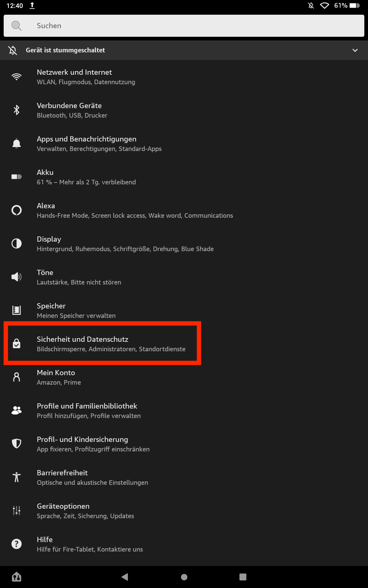Tap the muted bell icon in the banner
The image size is (368, 588).
(x=13, y=50)
